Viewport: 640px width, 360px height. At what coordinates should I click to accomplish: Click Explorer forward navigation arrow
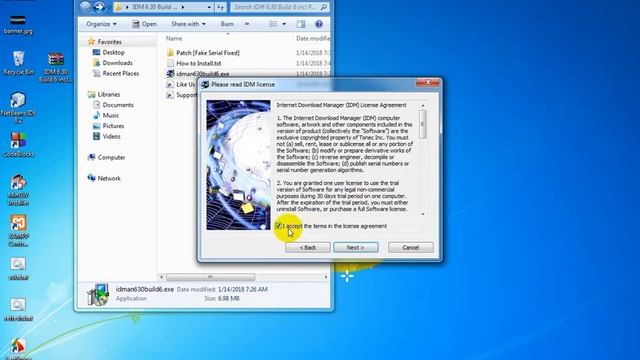99,7
